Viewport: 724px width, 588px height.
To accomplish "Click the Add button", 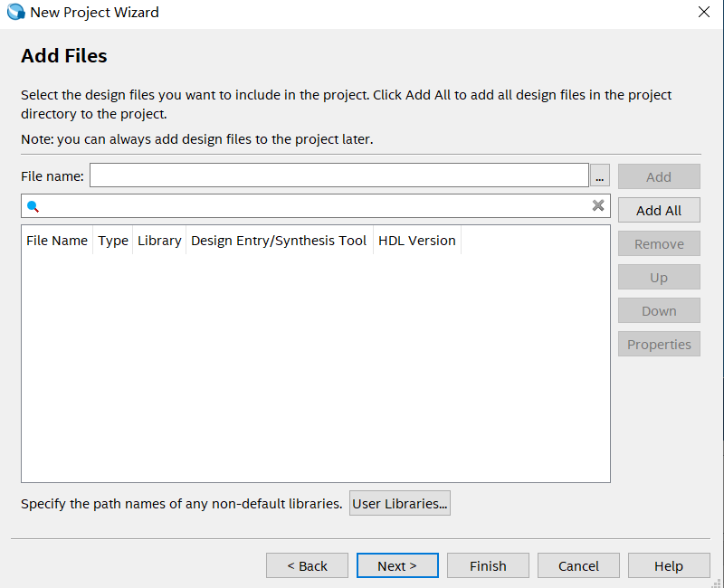I will (x=659, y=176).
